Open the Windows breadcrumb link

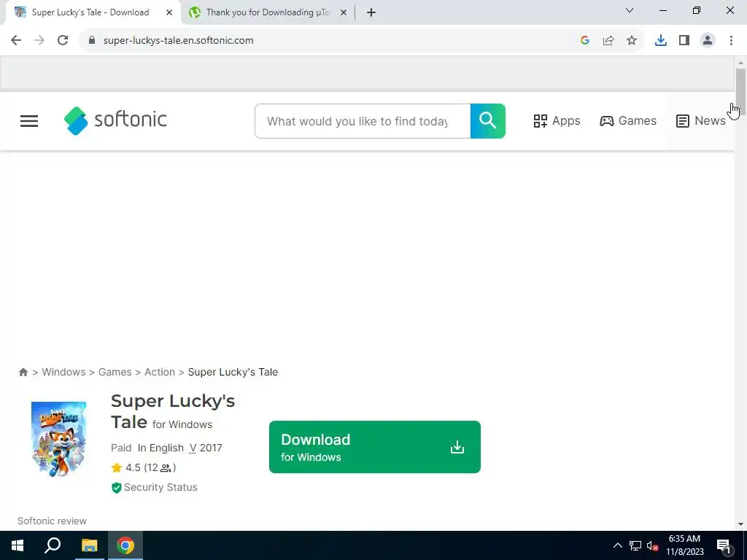(63, 372)
